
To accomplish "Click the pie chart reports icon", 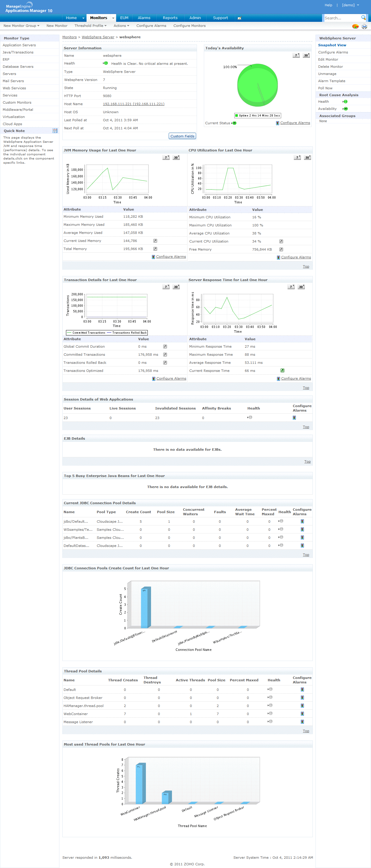I will pyautogui.click(x=355, y=26).
